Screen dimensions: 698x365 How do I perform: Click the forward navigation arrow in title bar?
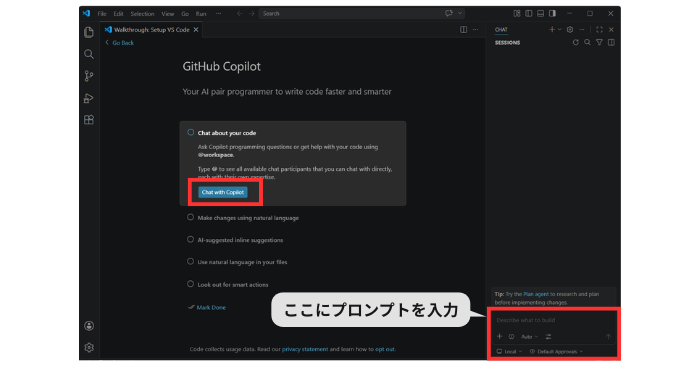(x=252, y=13)
